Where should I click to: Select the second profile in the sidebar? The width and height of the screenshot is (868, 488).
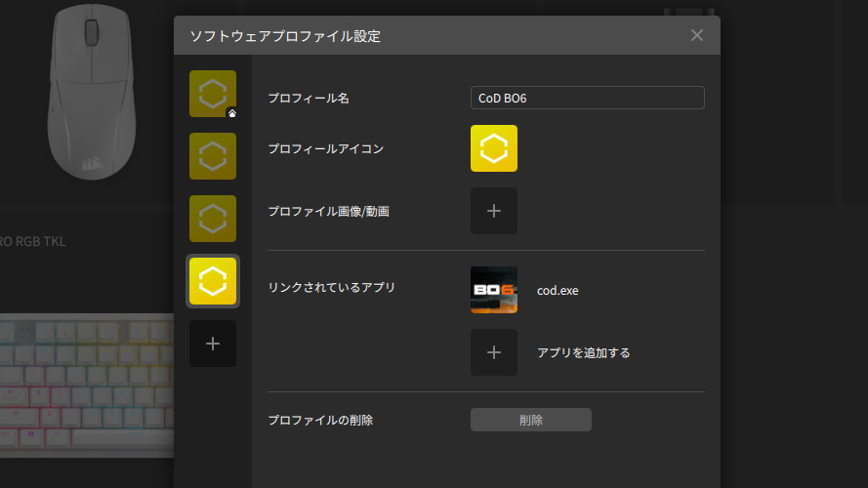coord(213,156)
